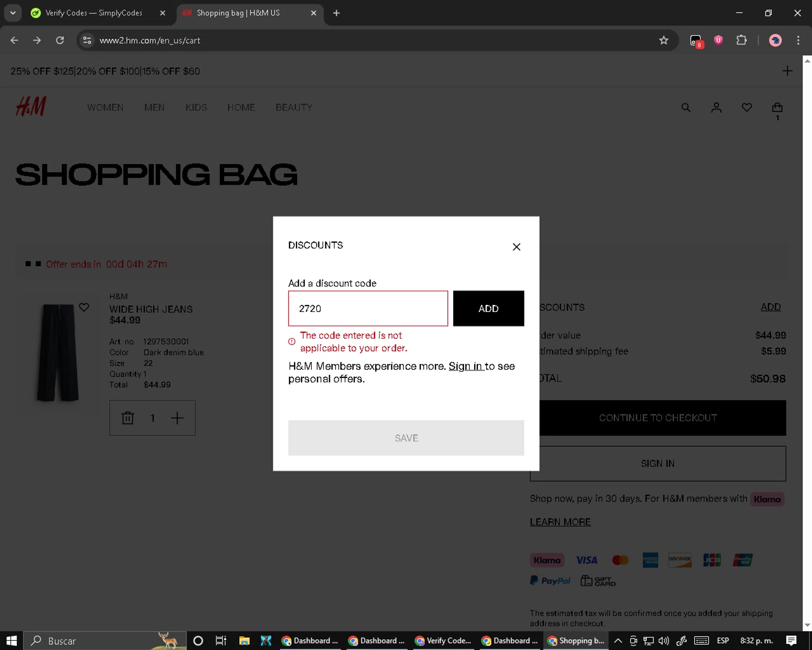Close the Shopping bag H&M tab
The height and width of the screenshot is (650, 812).
point(313,13)
